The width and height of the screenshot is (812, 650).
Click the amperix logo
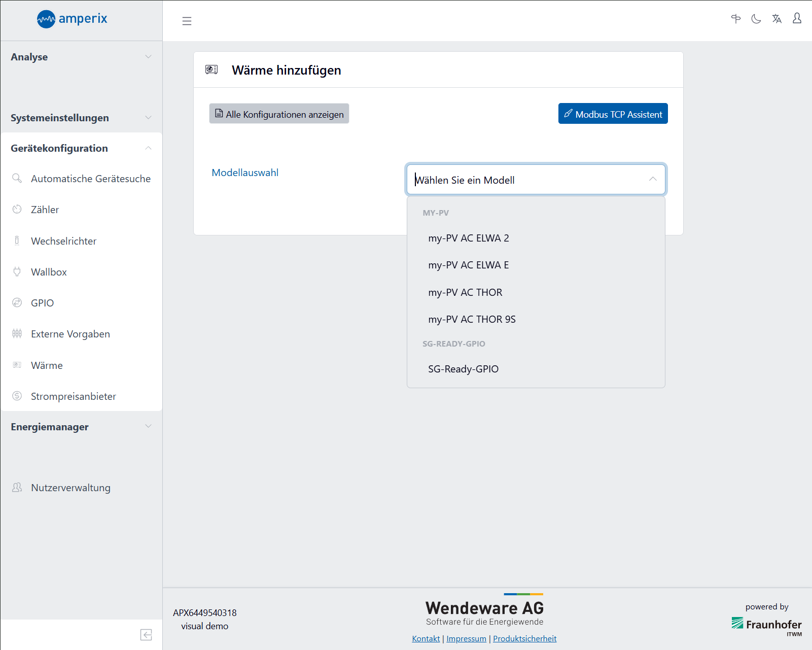72,19
